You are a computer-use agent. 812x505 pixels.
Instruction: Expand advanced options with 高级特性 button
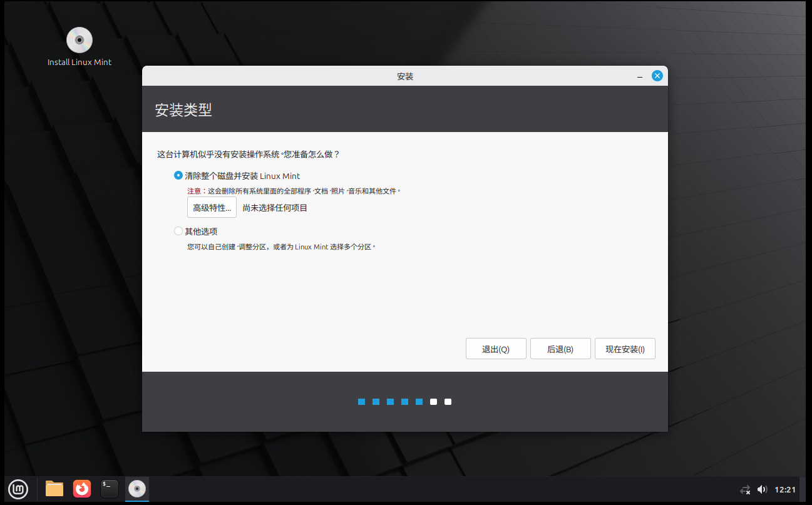212,207
